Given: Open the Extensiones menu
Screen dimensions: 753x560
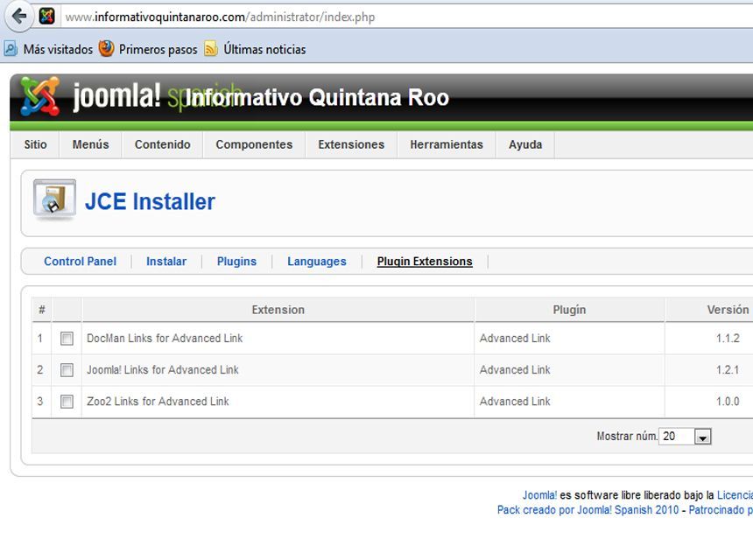Looking at the screenshot, I should 351,144.
